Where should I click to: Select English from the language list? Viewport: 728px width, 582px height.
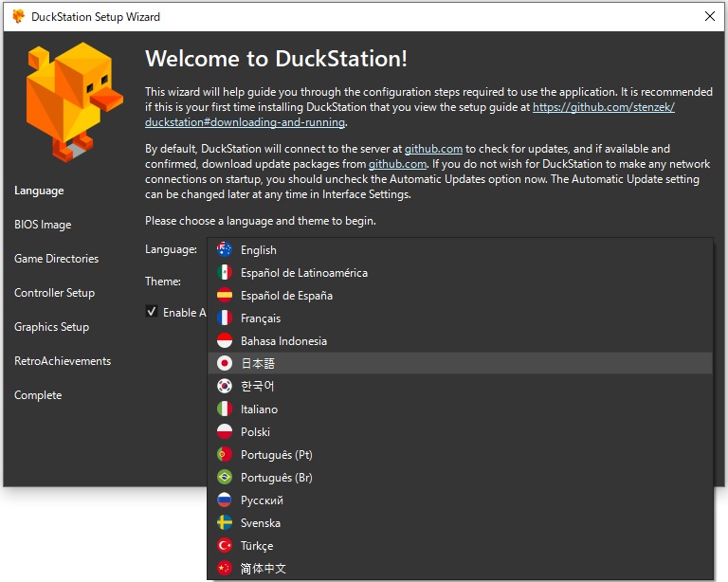460,249
